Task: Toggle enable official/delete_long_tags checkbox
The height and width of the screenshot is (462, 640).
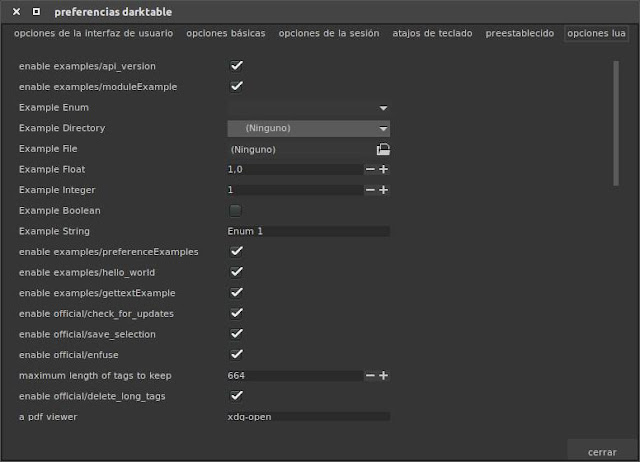Action: 236,395
